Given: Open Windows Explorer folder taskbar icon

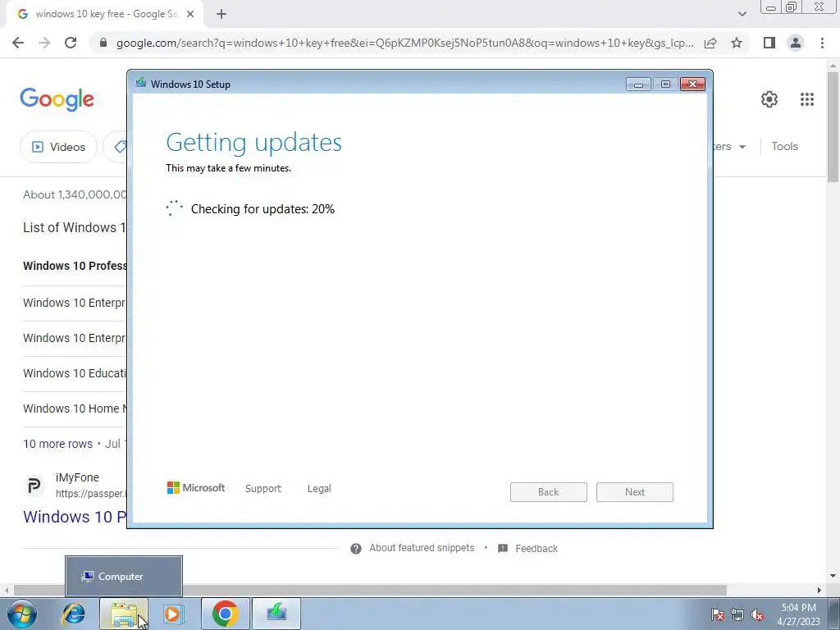Looking at the screenshot, I should tap(124, 614).
